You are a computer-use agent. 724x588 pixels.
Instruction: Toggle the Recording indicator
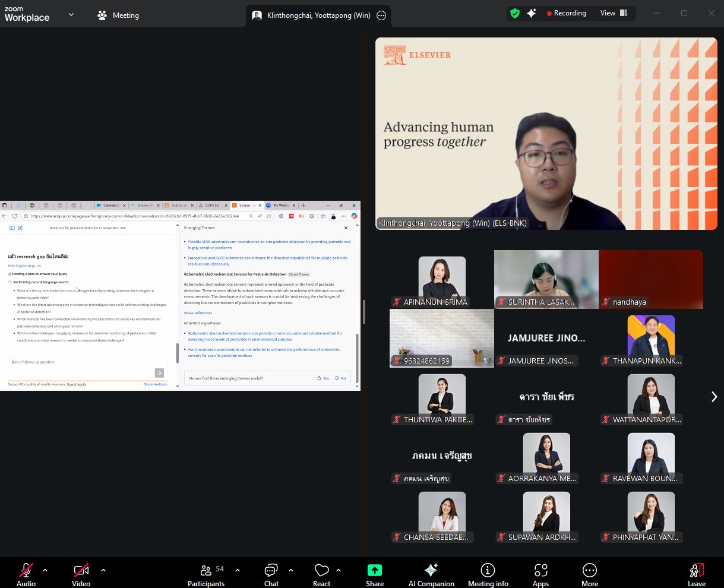tap(566, 13)
